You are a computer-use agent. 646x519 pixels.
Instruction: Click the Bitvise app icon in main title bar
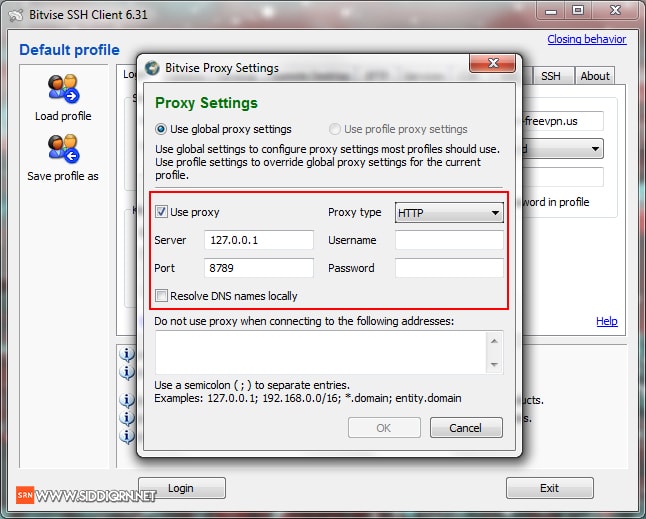(16, 15)
